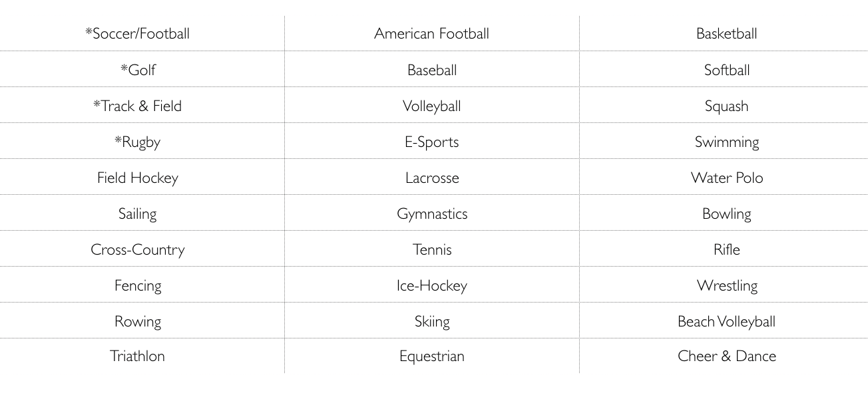Open the Rifle sport entry
This screenshot has height=395, width=868.
click(726, 249)
